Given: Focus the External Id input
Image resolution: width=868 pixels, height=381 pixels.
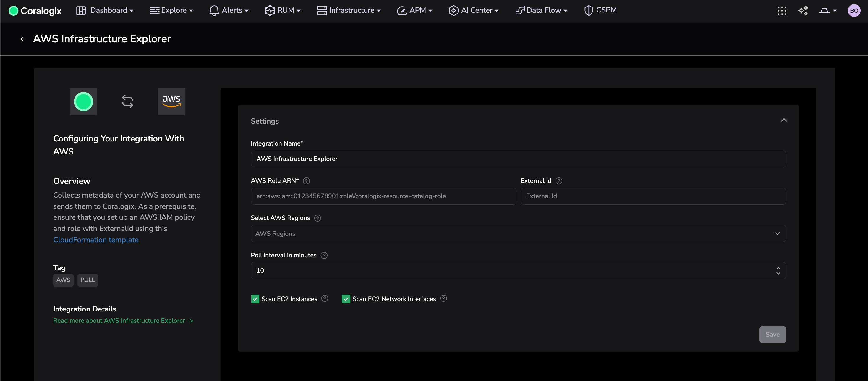Looking at the screenshot, I should 653,196.
